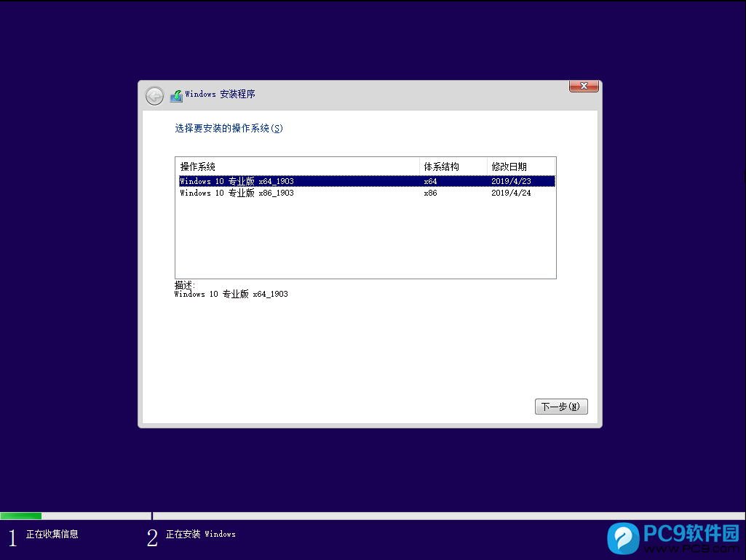Click step 1 正在收集信息 label
The image size is (746, 560).
[x=52, y=535]
